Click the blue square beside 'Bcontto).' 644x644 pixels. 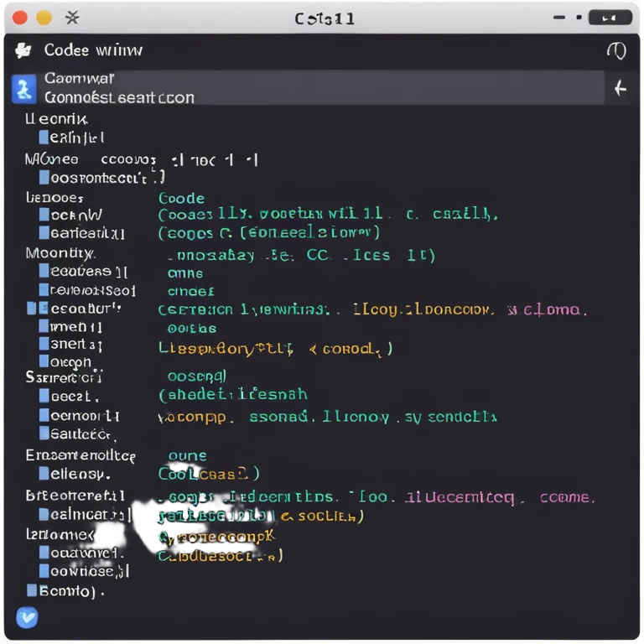click(32, 590)
